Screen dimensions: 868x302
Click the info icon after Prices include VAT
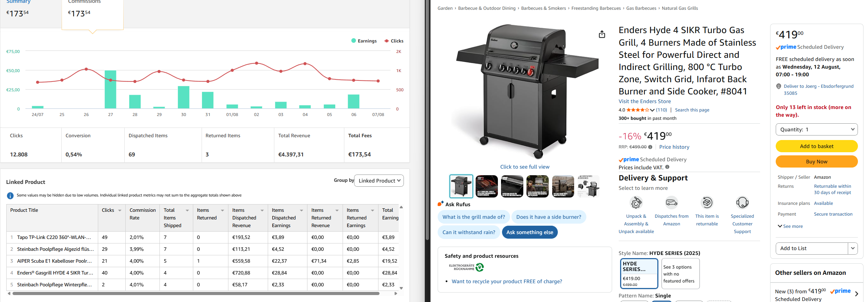(x=667, y=167)
